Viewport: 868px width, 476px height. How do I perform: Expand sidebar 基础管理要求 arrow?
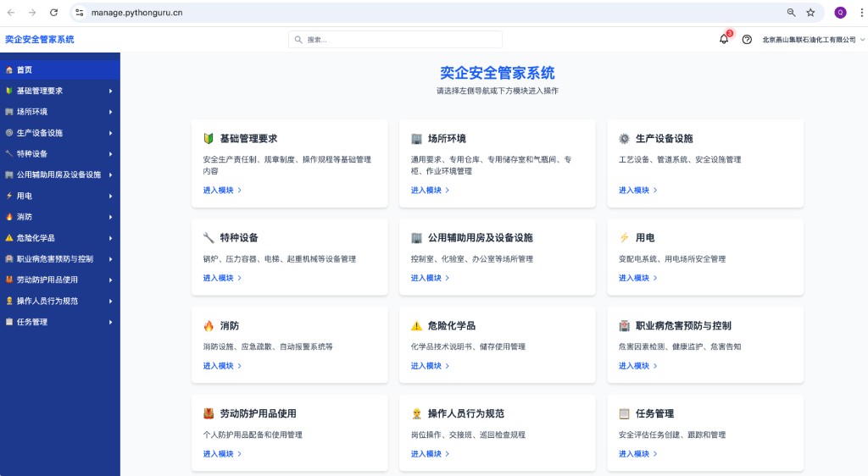111,91
